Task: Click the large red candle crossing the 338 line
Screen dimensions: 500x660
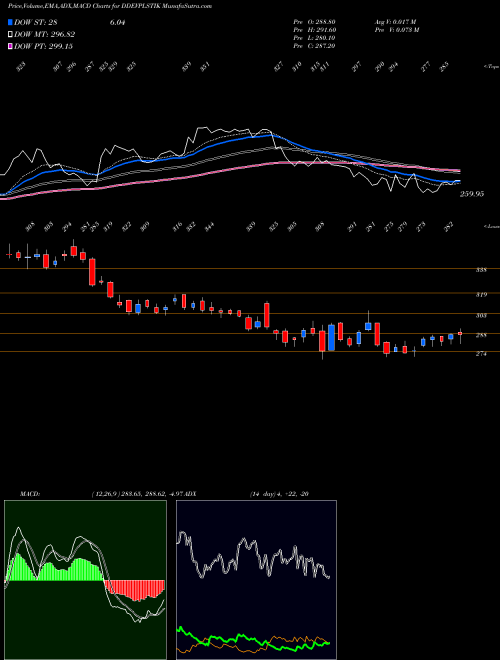Action: click(x=92, y=272)
